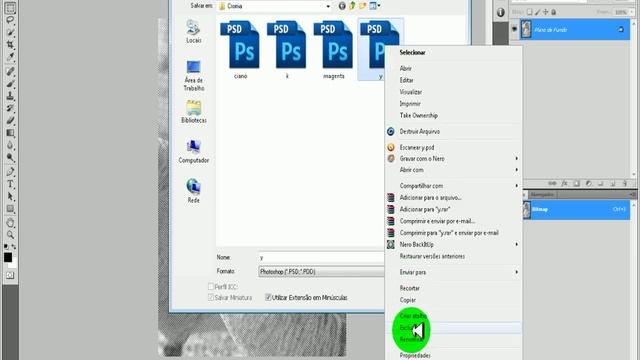Image resolution: width=640 pixels, height=360 pixels.
Task: Choose Recortar in context menu
Action: point(453,288)
